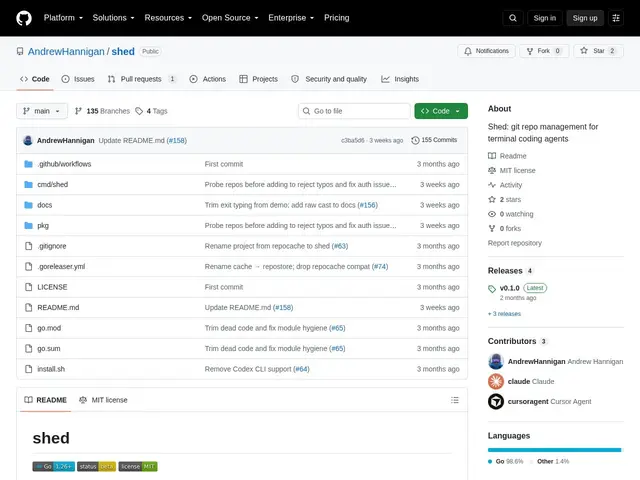The height and width of the screenshot is (480, 640).
Task: Open the go.sum file
Action: click(49, 349)
